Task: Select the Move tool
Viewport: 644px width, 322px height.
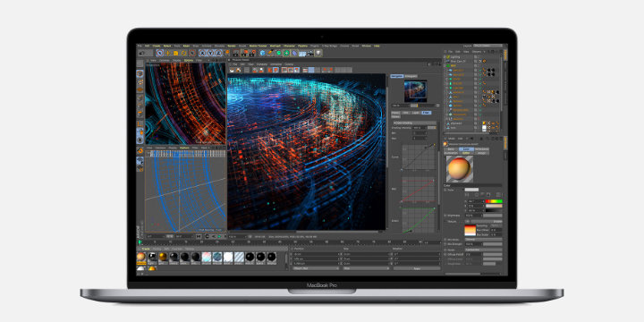Action: coord(168,53)
